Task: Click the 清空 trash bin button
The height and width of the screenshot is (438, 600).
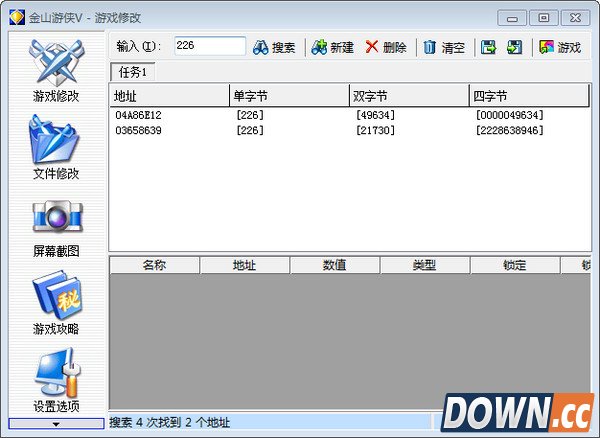Action: [x=444, y=47]
